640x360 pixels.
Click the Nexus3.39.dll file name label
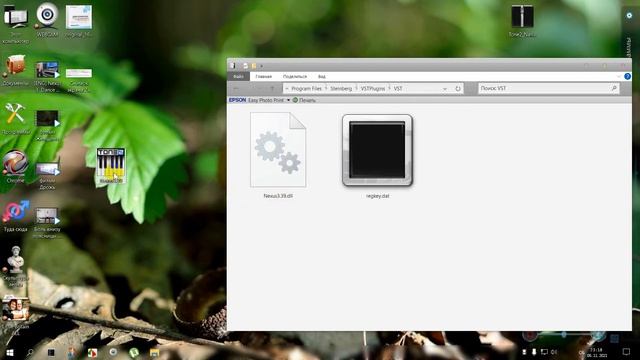(278, 196)
